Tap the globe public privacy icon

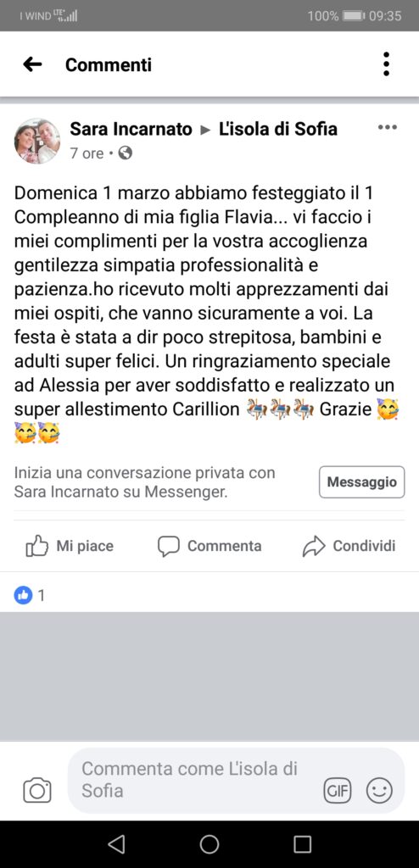pos(126,153)
